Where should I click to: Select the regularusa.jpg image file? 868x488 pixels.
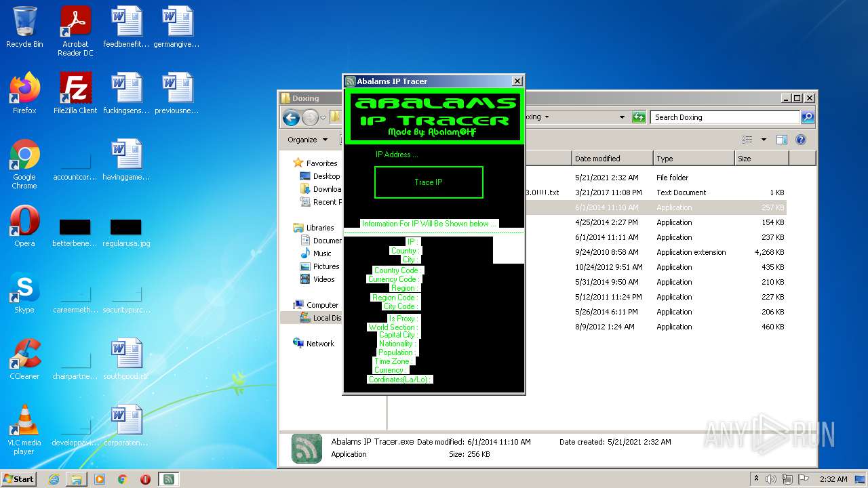click(x=126, y=232)
